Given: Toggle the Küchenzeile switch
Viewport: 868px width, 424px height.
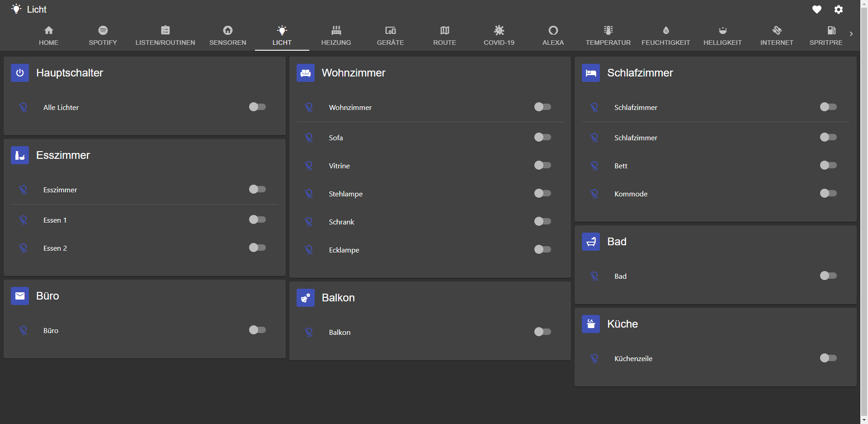Looking at the screenshot, I should [x=828, y=358].
